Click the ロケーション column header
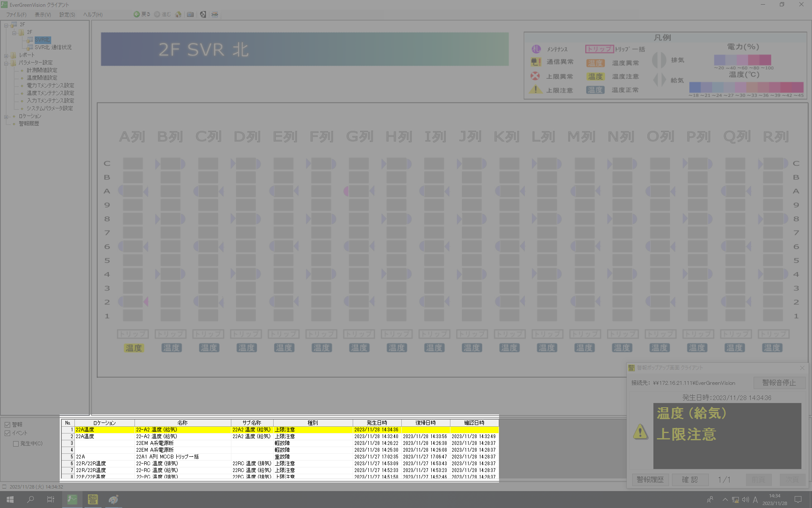The image size is (812, 508). pyautogui.click(x=104, y=423)
